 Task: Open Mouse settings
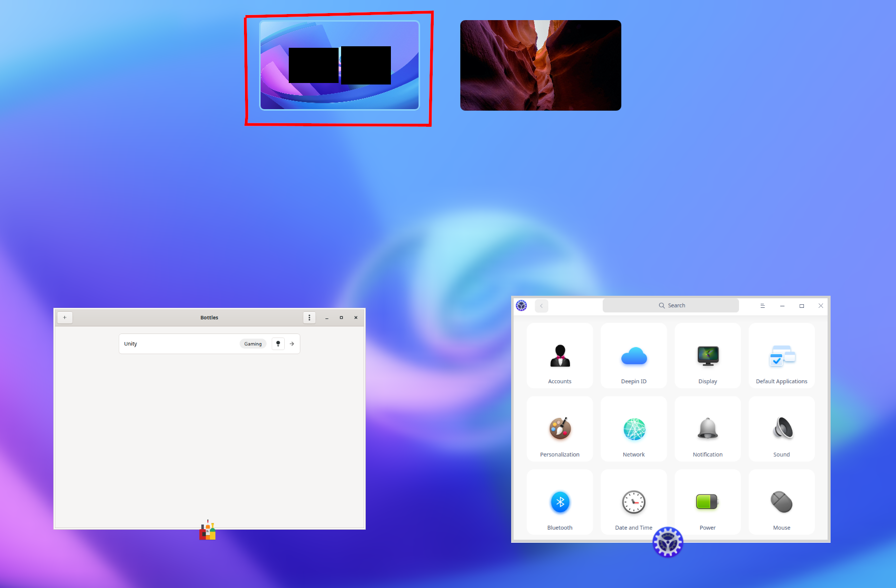(x=781, y=501)
